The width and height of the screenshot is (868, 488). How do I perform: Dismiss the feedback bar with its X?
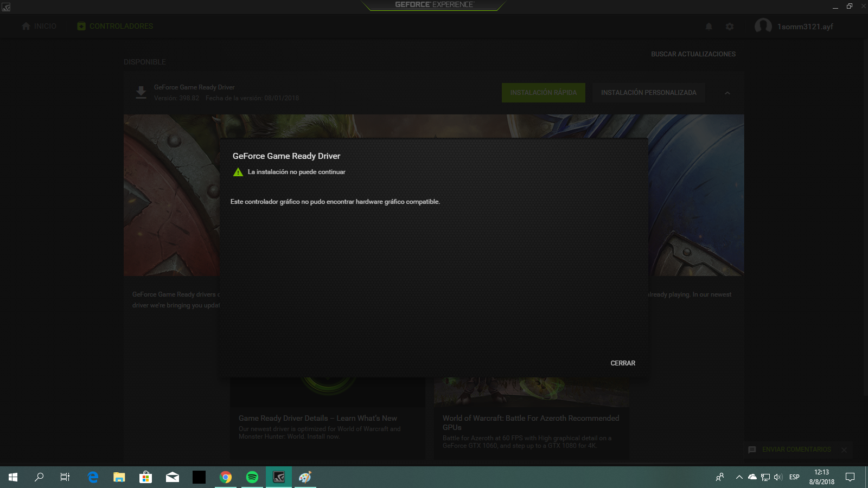click(844, 450)
